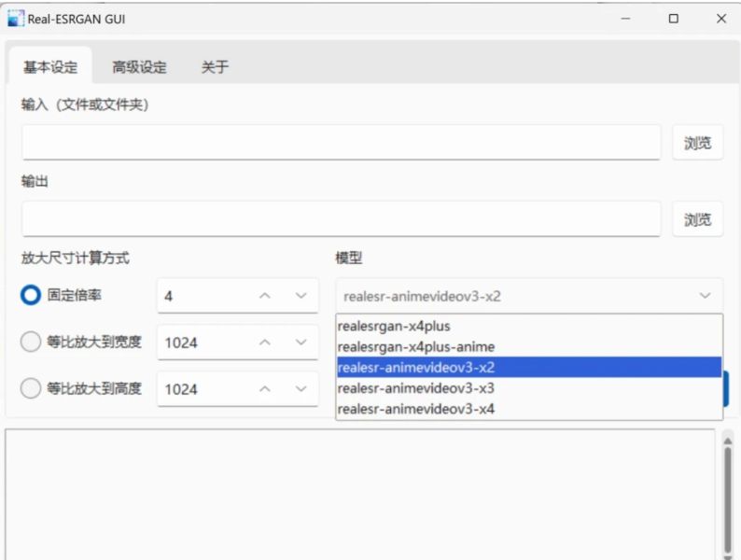Viewport: 741px width, 560px height.
Task: Choose realesr-animevideov3-x3 from the model list
Action: point(529,388)
